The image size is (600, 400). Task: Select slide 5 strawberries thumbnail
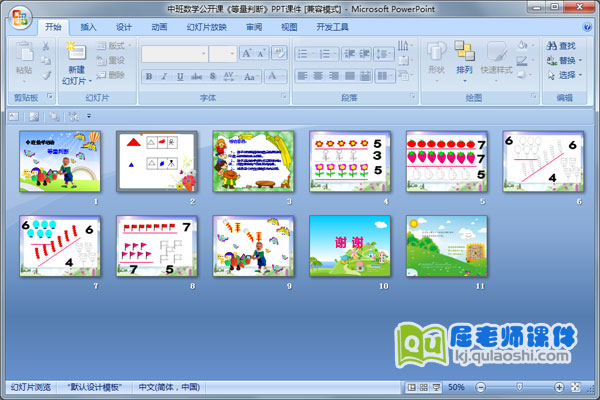tap(447, 161)
